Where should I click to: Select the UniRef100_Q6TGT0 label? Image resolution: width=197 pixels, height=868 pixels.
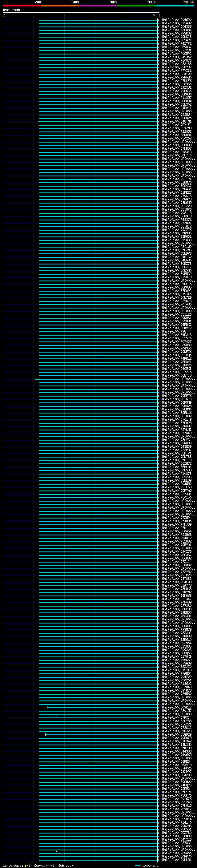coord(177,399)
